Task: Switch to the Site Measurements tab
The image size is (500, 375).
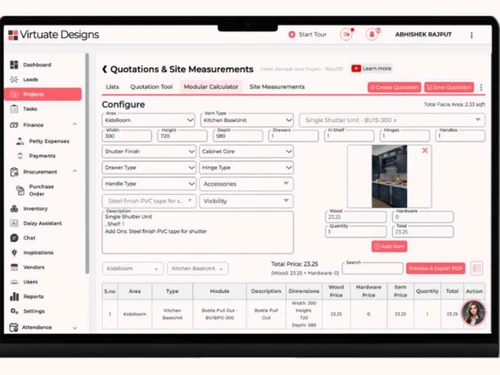Action: point(277,87)
